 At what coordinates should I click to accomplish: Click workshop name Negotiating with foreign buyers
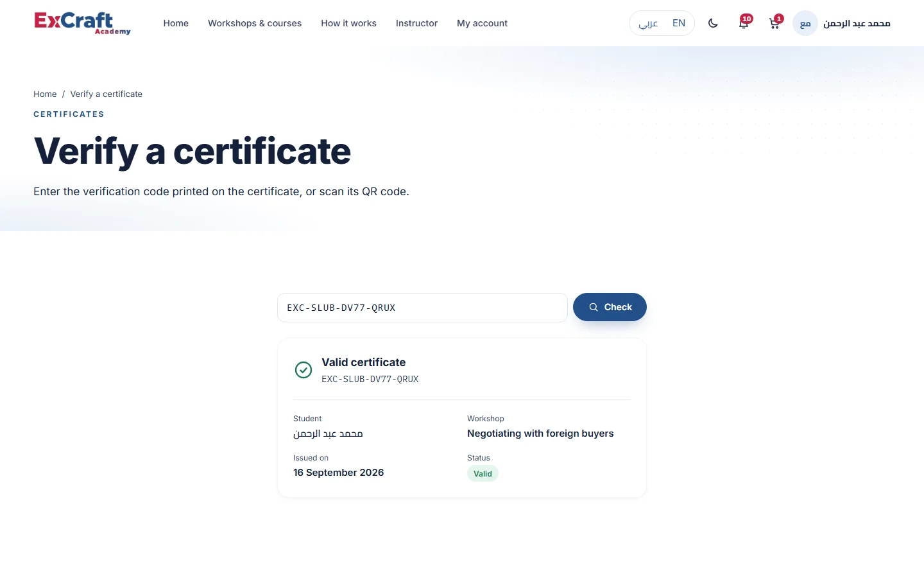pyautogui.click(x=540, y=433)
